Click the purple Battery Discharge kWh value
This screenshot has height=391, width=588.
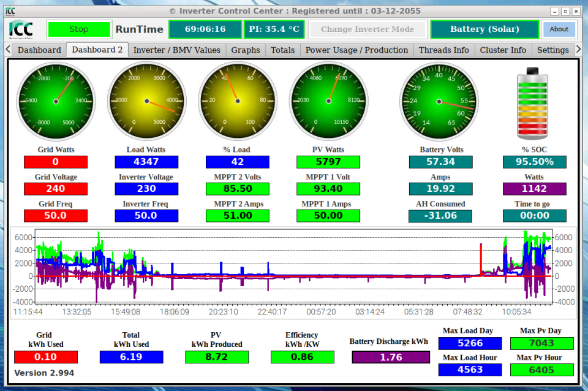pos(391,357)
